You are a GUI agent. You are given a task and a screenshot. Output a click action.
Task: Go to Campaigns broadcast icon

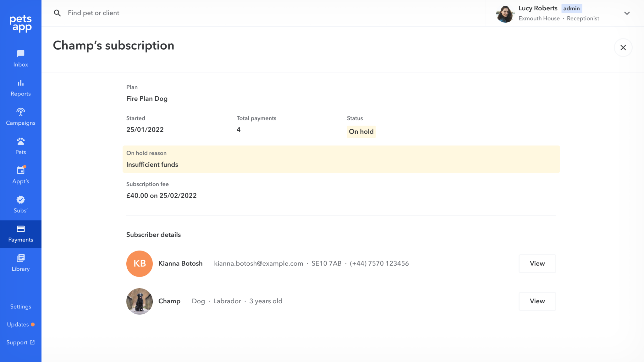coord(21,112)
